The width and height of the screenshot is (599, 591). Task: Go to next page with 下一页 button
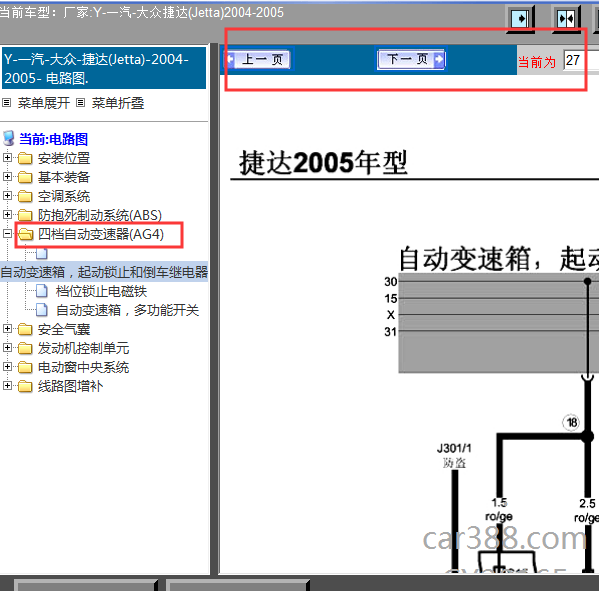click(x=411, y=59)
